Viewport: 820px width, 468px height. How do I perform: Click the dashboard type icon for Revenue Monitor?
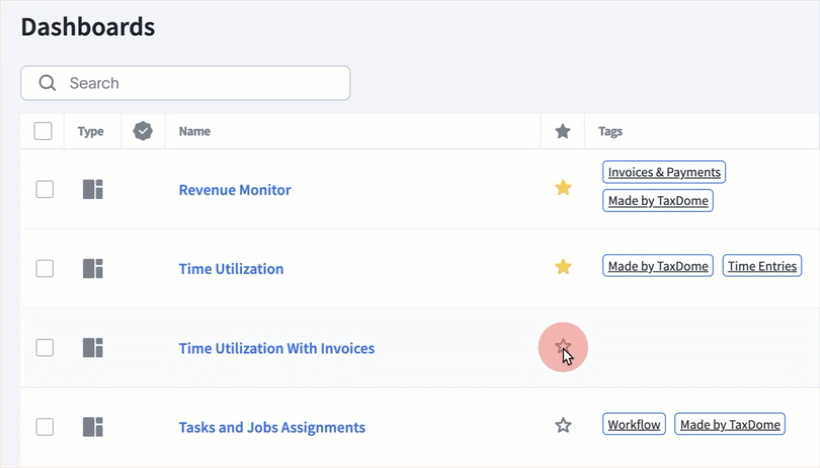[x=93, y=189]
